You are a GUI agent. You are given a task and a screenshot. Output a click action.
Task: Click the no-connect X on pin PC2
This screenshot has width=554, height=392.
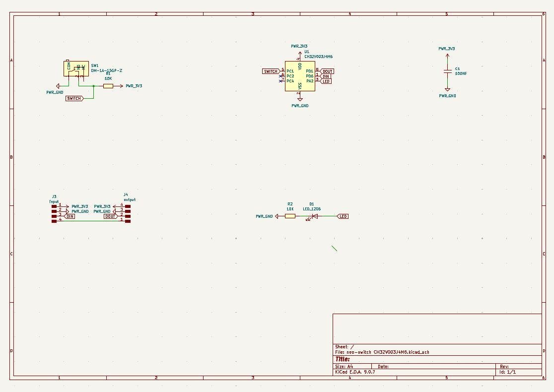coord(281,76)
